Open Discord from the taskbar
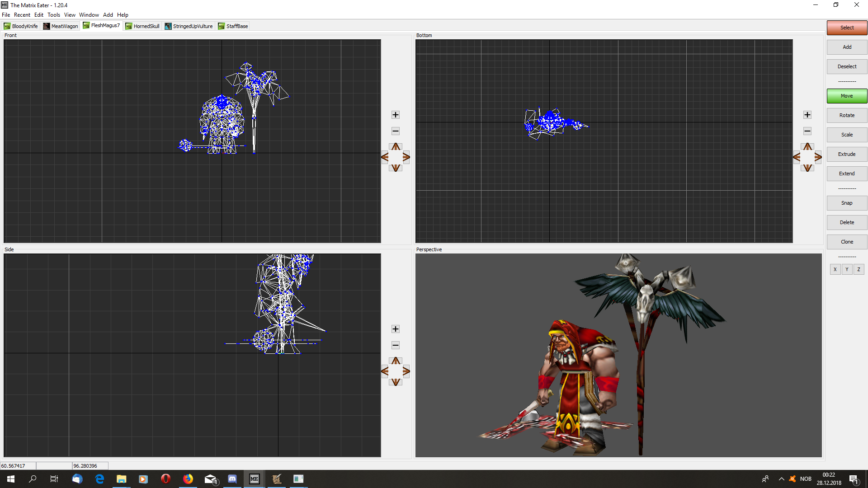Viewport: 868px width, 488px height. point(232,479)
